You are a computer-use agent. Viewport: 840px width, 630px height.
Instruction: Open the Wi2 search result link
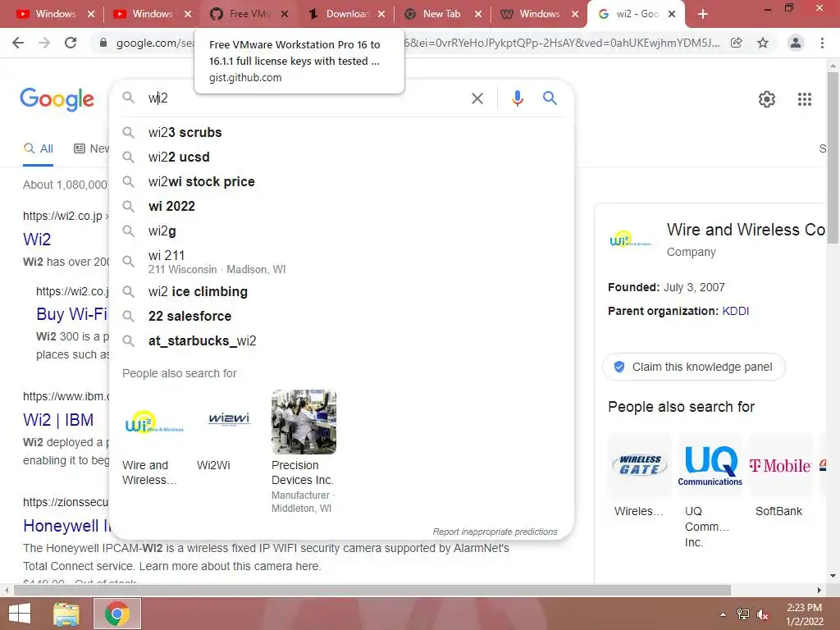pos(37,239)
